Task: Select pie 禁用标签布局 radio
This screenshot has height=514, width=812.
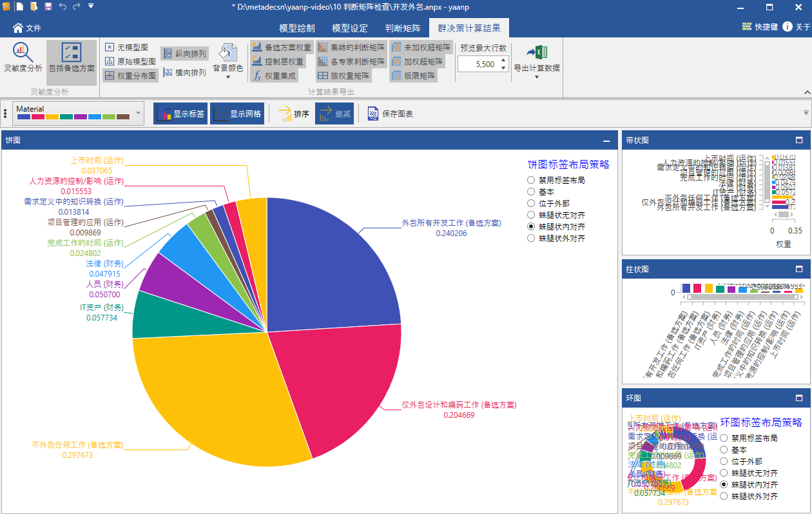Action: (x=531, y=180)
